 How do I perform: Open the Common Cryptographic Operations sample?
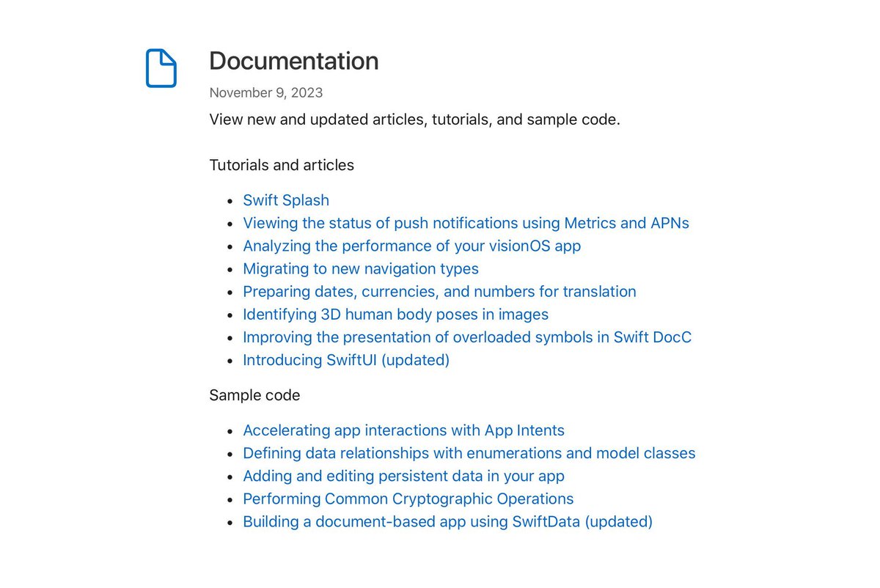pyautogui.click(x=408, y=498)
